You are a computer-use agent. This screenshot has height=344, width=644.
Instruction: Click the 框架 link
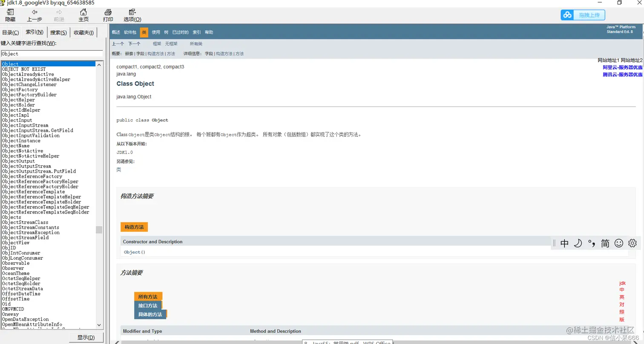coord(157,44)
